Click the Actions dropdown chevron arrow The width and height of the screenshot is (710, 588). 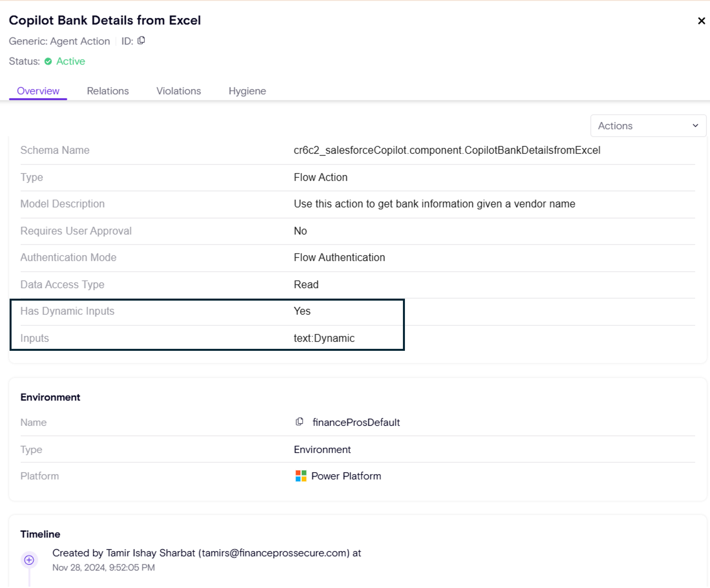point(695,126)
